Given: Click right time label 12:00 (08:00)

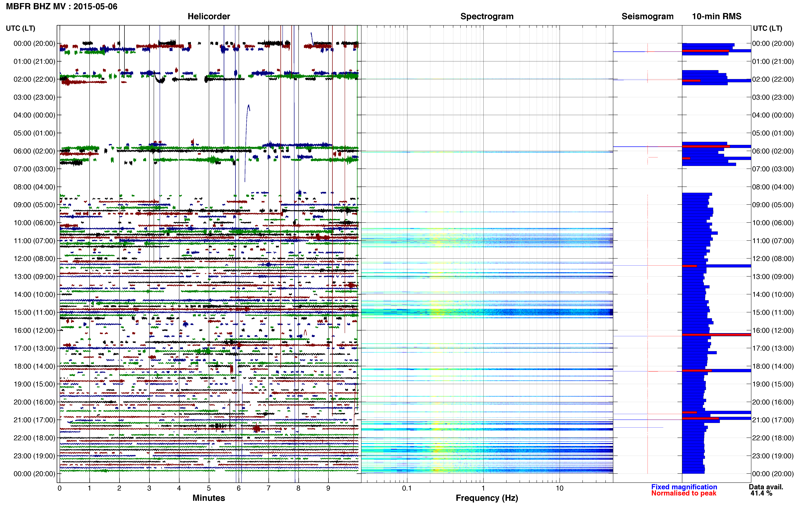Looking at the screenshot, I should coord(773,258).
